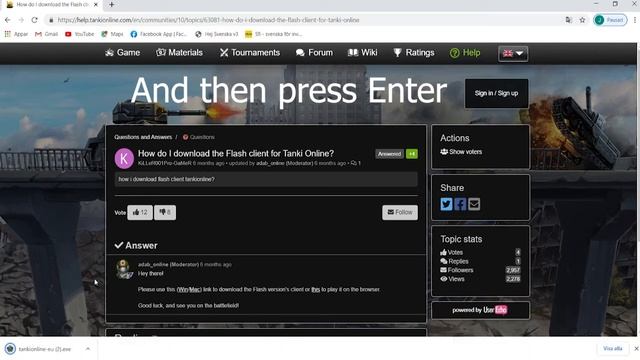Viewport: 640px width, 360px height.
Task: Open the Materials menu item
Action: coord(179,53)
